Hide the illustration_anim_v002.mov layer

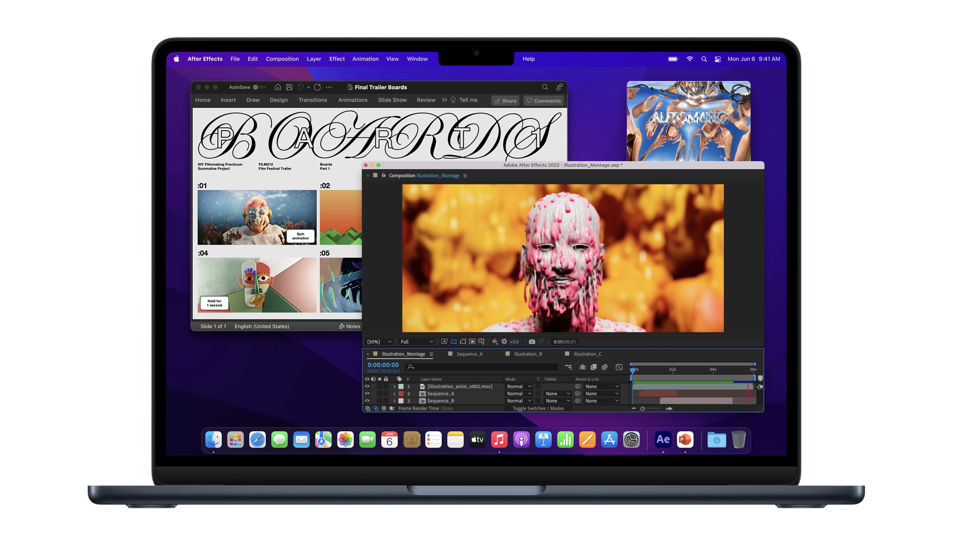coord(367,386)
